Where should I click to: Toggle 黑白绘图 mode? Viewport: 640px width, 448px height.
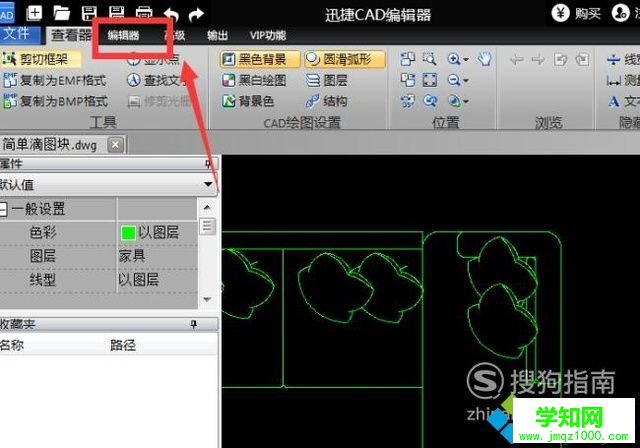coord(255,80)
